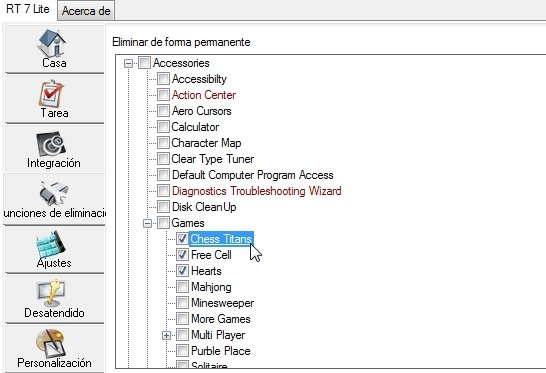
Task: Select the Default Computer Program Access label
Action: [x=253, y=175]
